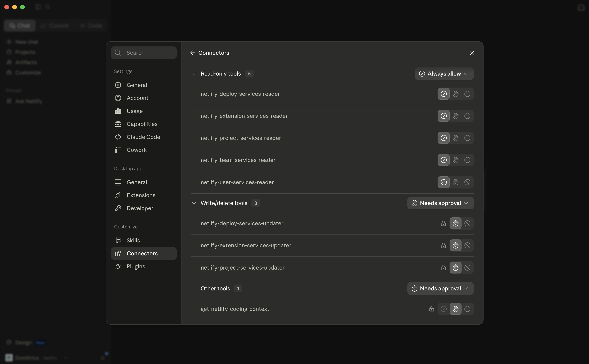Image resolution: width=589 pixels, height=364 pixels.
Task: Set netlify-deploy-services-reader to needs approval
Action: 455,94
